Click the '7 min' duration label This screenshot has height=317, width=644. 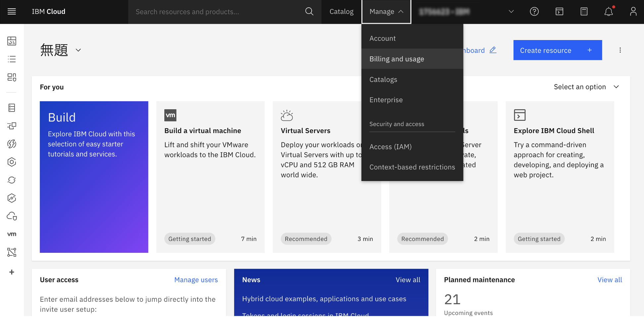tap(249, 239)
